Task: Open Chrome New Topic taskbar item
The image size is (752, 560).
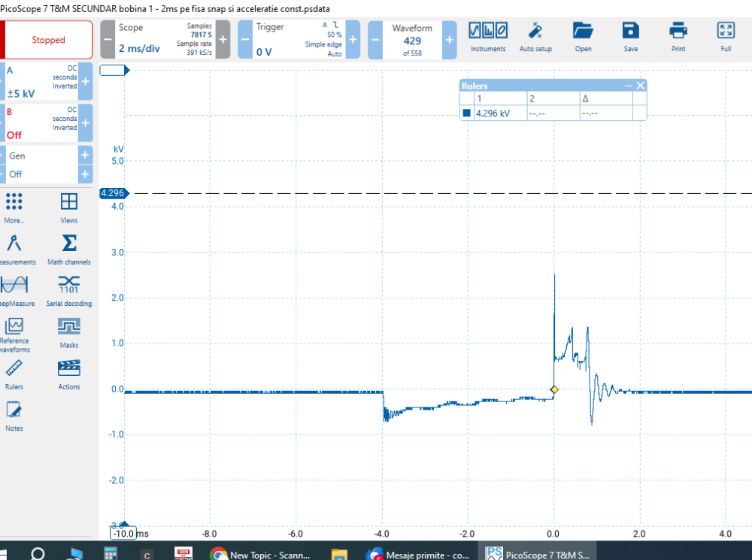Action: (260, 555)
